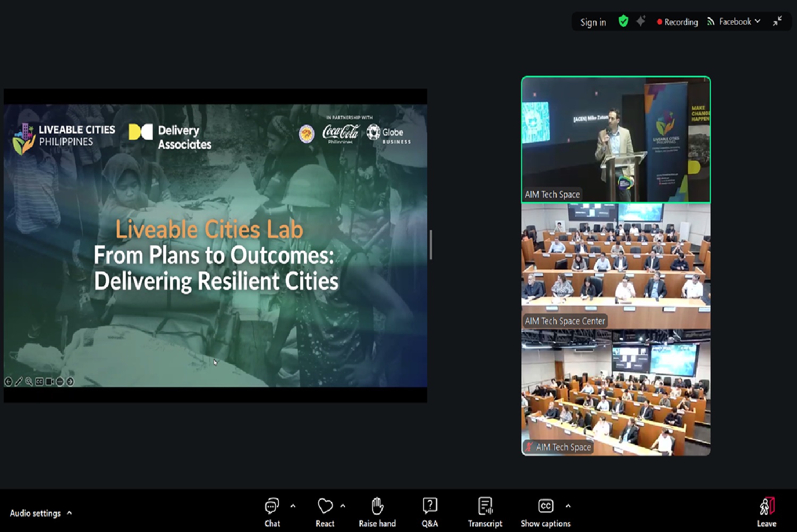Click Sign in
Image resolution: width=797 pixels, height=532 pixels.
(593, 22)
